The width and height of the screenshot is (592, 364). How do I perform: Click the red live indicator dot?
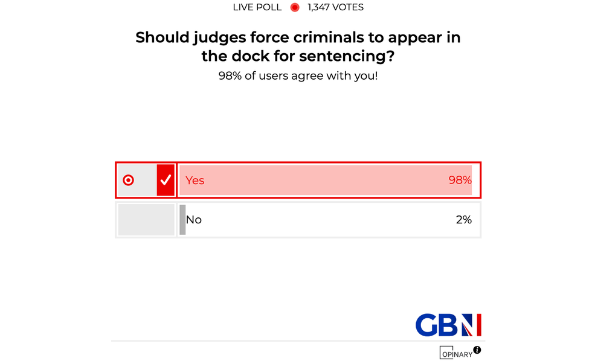coord(295,8)
